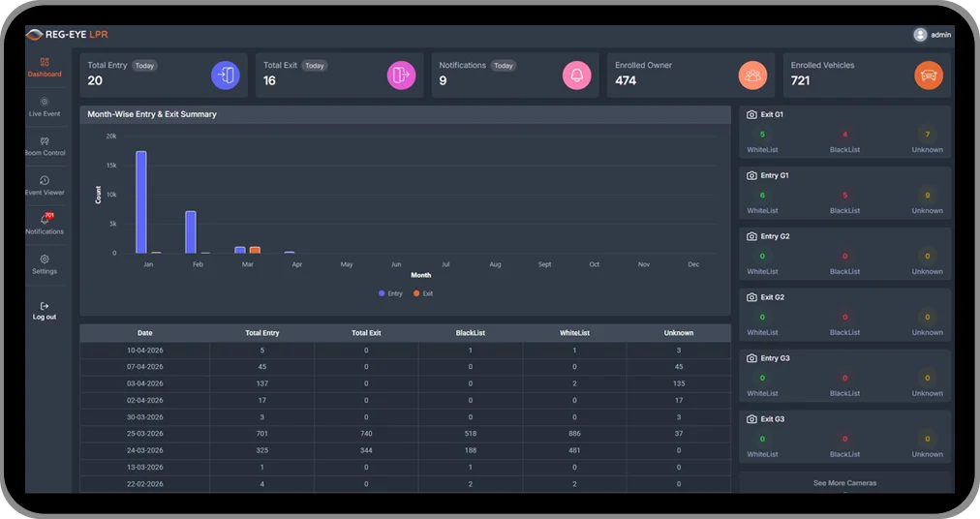Open Settings gear in sidebar

(x=45, y=259)
